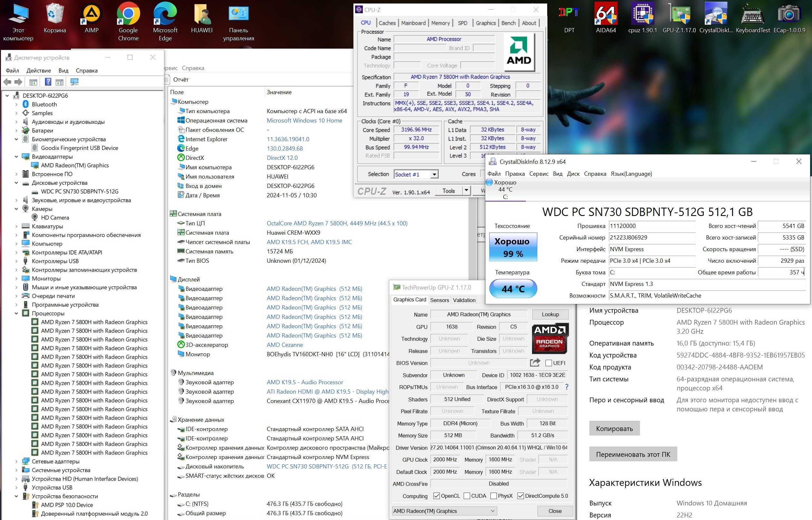This screenshot has height=520, width=812.
Task: Toggle the UEFI checkbox in GPU-Z
Action: [548, 363]
